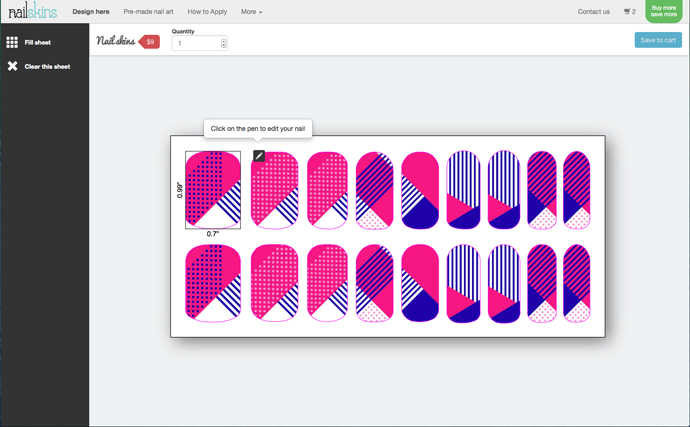Select first bottom-row nail with blue dots
Image resolution: width=690 pixels, height=427 pixels.
point(213,283)
